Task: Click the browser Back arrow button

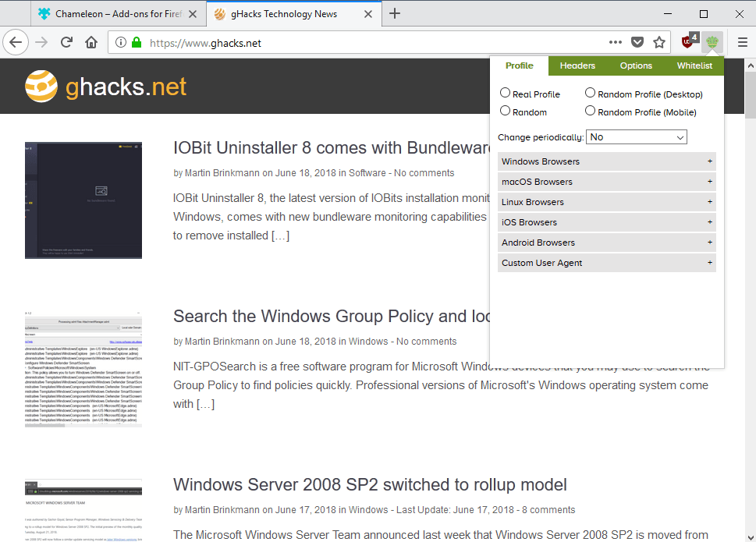Action: tap(16, 42)
